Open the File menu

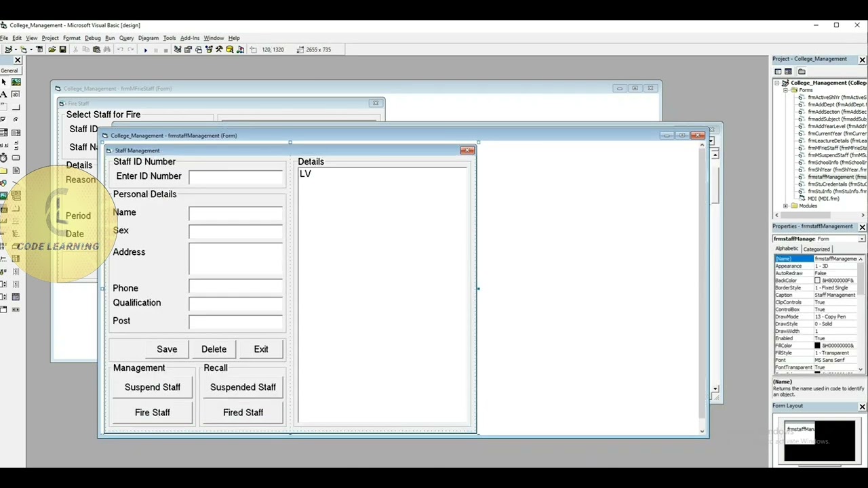(3, 38)
